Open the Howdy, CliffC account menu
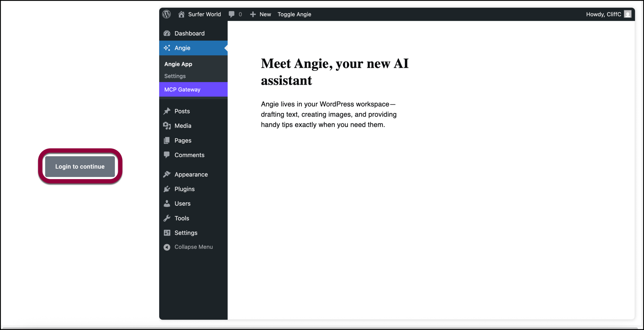The image size is (644, 330). (x=603, y=14)
